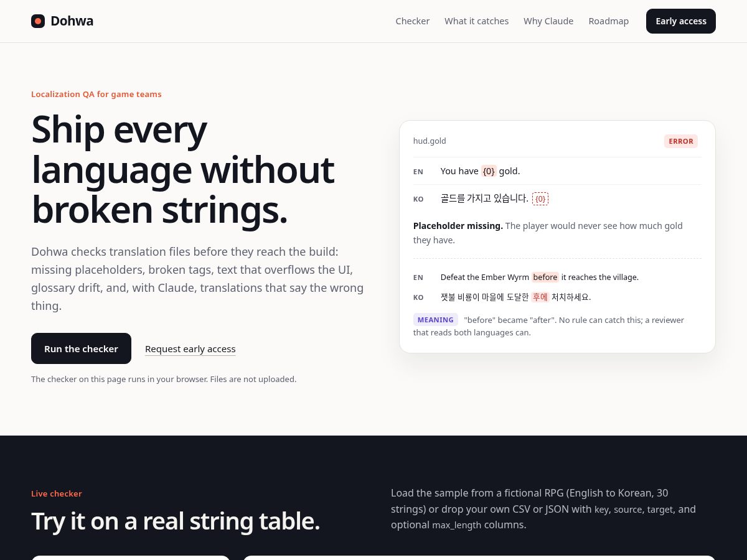Image resolution: width=747 pixels, height=560 pixels.
Task: Go to What it catches section
Action: pos(476,21)
